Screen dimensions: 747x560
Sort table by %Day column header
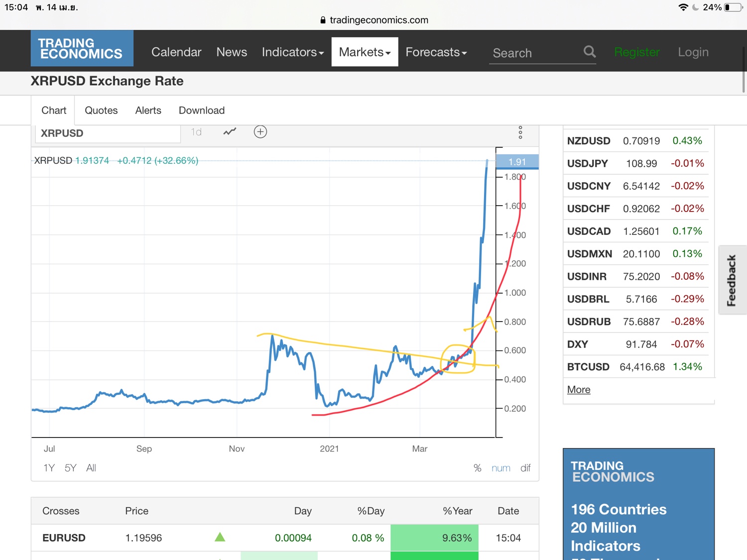(371, 511)
